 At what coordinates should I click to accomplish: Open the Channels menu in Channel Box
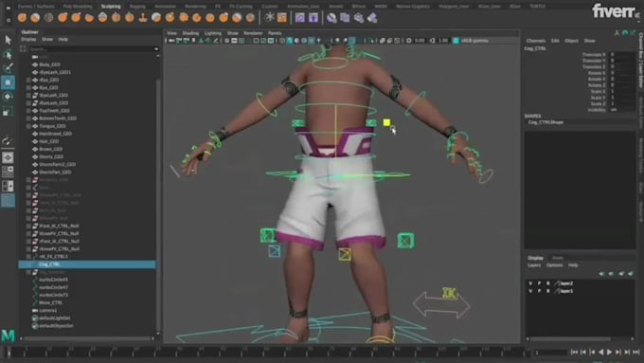(536, 41)
